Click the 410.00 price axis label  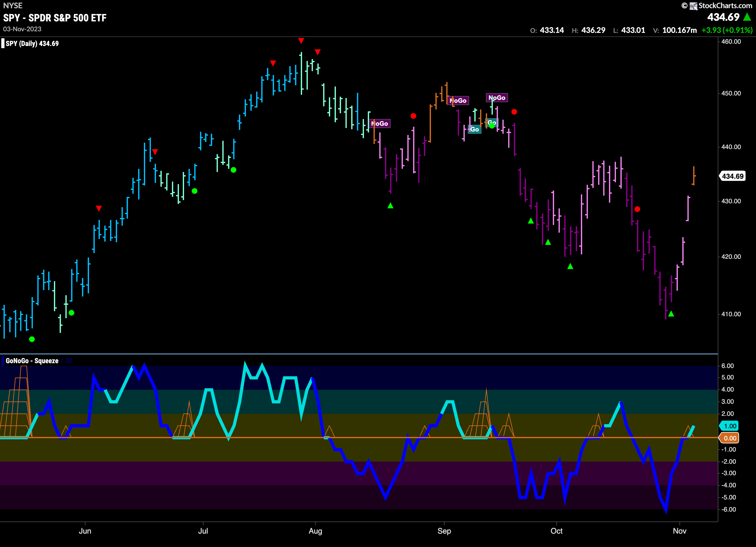[x=731, y=314]
